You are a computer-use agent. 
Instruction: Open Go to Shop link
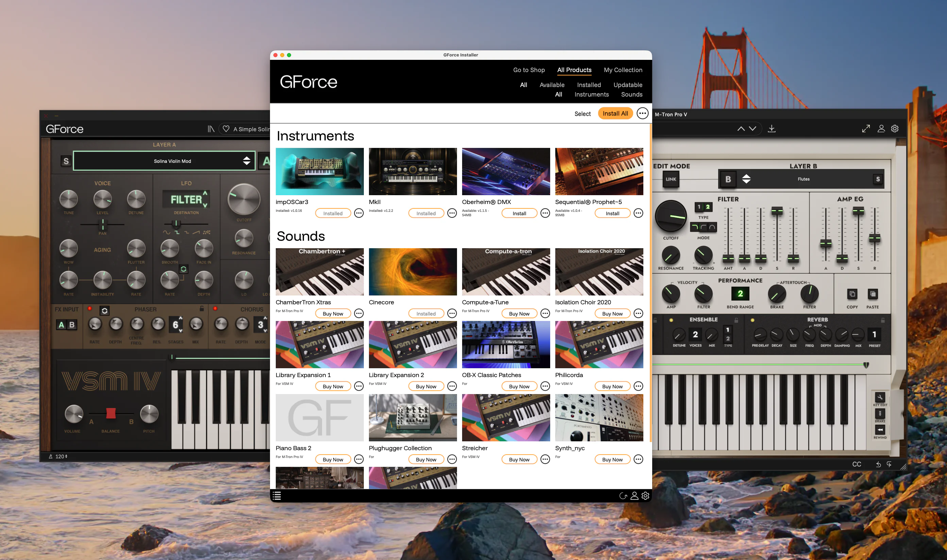(x=528, y=70)
